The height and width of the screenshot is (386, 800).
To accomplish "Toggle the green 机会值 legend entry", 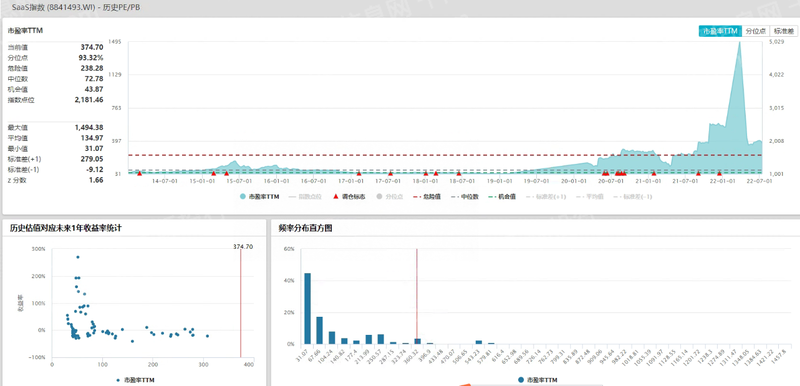I will click(502, 196).
